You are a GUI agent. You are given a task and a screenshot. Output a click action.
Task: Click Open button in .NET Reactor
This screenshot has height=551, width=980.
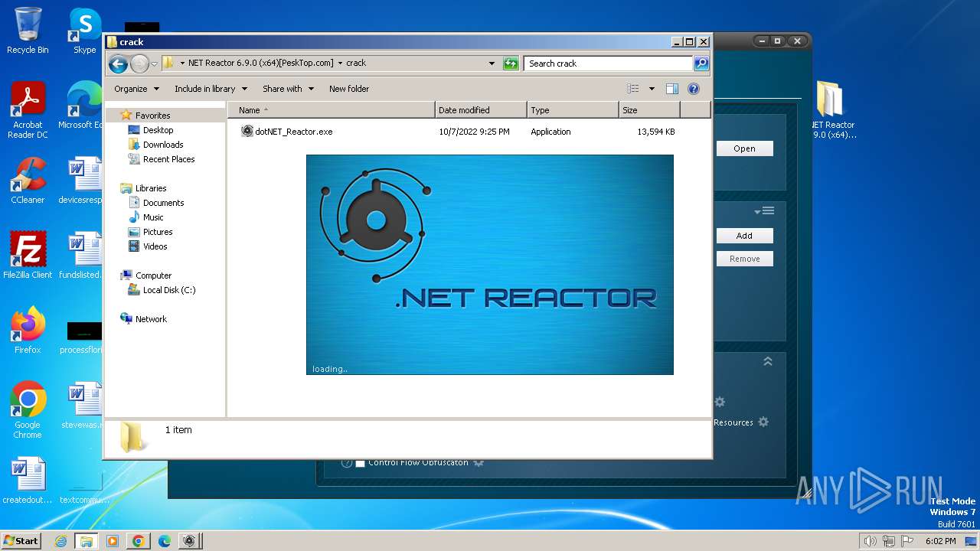744,148
